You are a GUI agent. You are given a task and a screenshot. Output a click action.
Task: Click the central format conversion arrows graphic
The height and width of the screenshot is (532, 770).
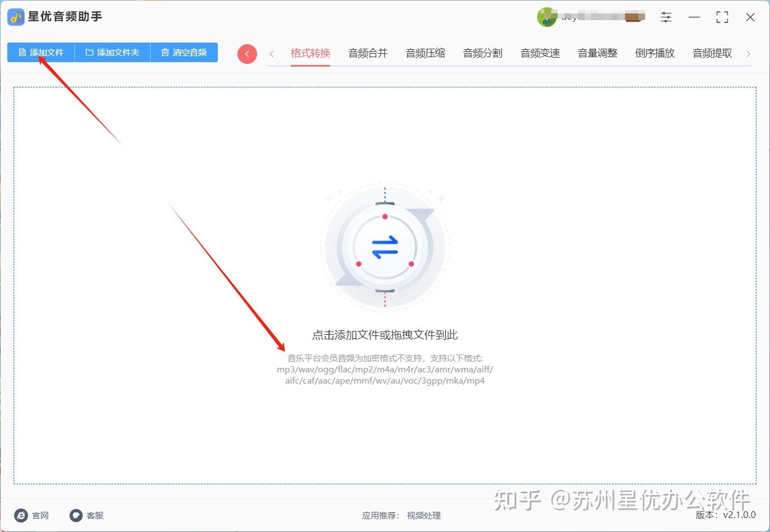385,246
